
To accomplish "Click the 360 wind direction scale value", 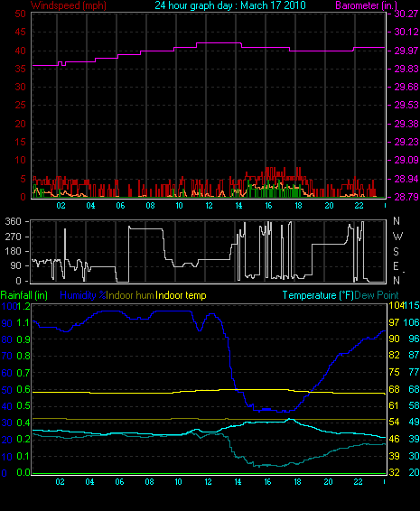I will coord(14,221).
